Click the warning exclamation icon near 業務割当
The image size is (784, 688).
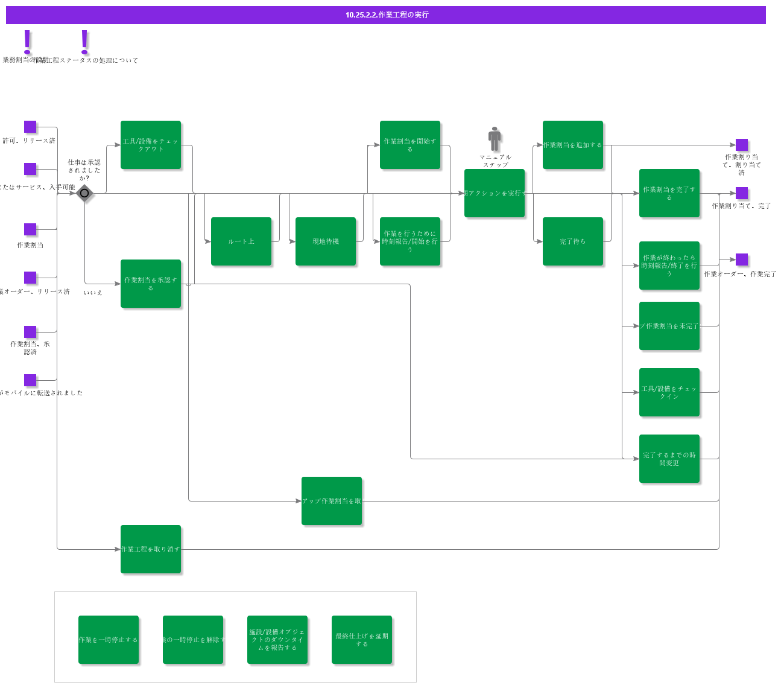pos(27,42)
